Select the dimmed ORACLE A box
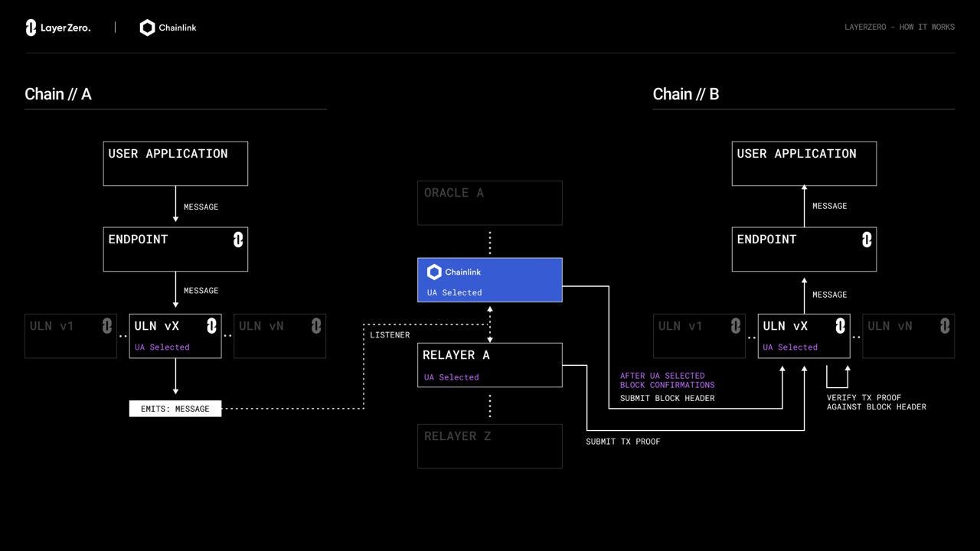 (489, 203)
